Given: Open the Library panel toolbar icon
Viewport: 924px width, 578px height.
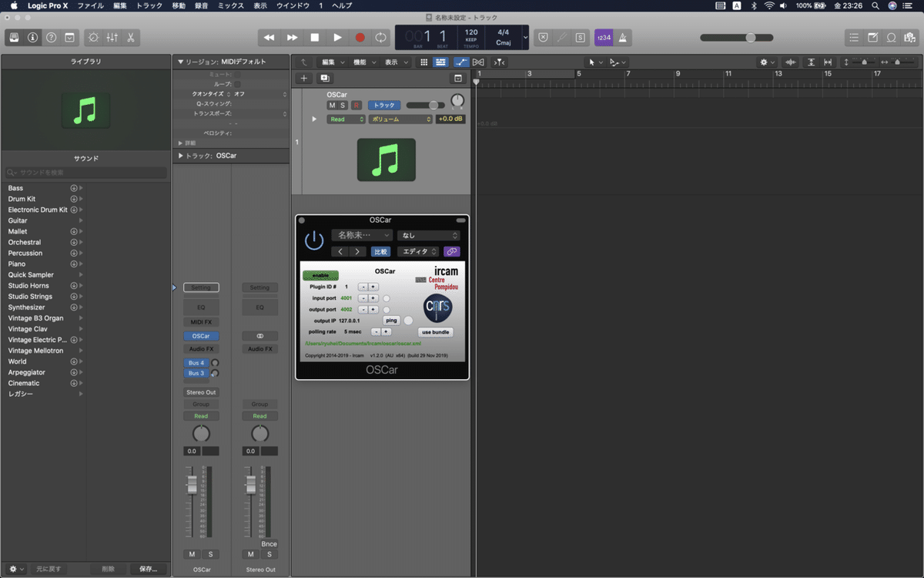Looking at the screenshot, I should pos(14,37).
